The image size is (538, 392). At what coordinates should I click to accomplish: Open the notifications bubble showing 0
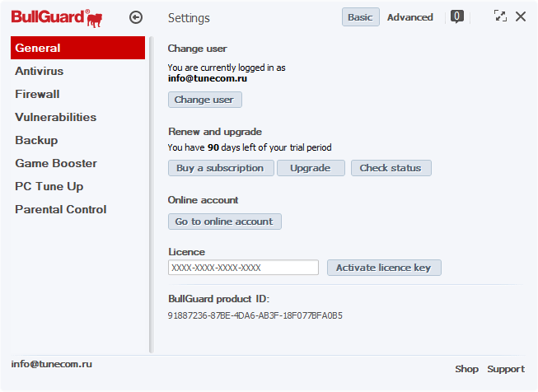coord(457,16)
